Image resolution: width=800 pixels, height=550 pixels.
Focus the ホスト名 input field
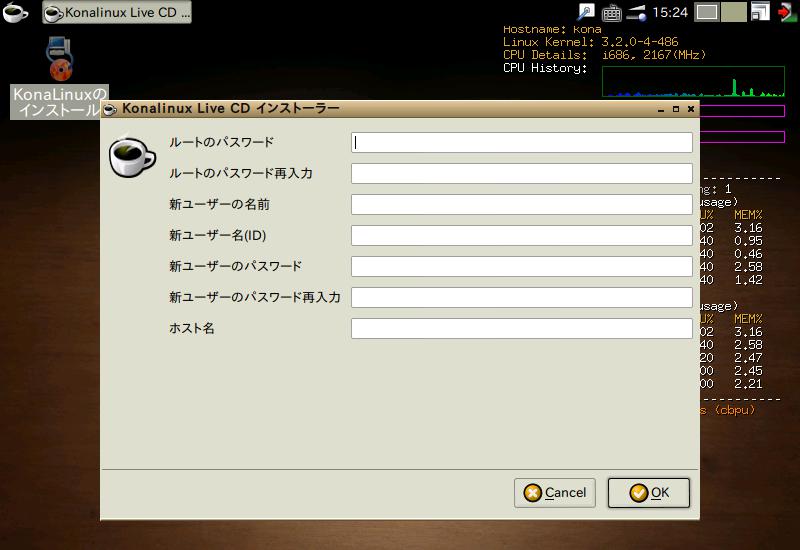tap(521, 329)
